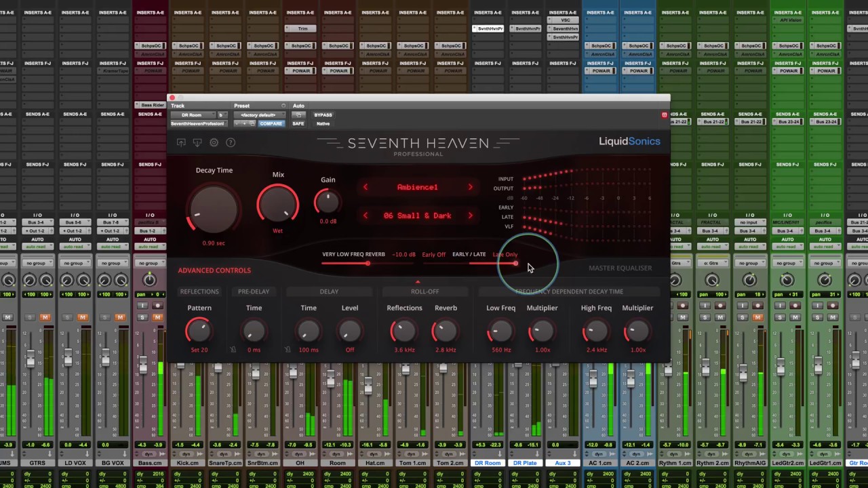868x488 pixels.
Task: Toggle tempo sync icon beside Delay Time
Action: click(288, 350)
